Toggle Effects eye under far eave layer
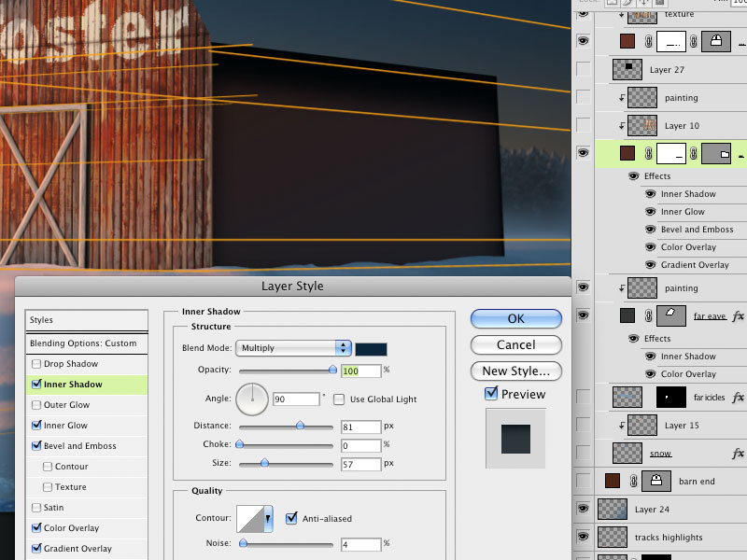 pos(634,339)
